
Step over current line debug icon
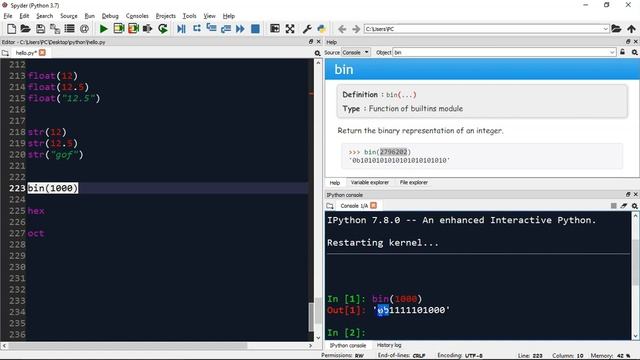click(x=197, y=29)
